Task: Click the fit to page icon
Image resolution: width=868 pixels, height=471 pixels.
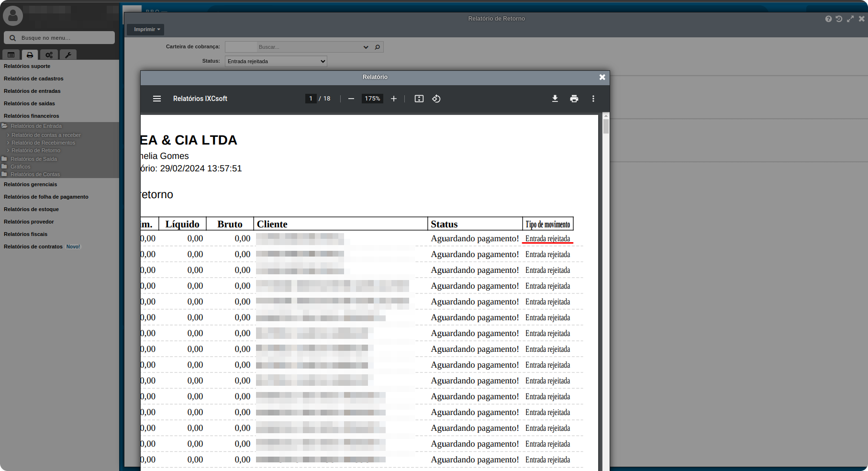Action: coord(419,99)
